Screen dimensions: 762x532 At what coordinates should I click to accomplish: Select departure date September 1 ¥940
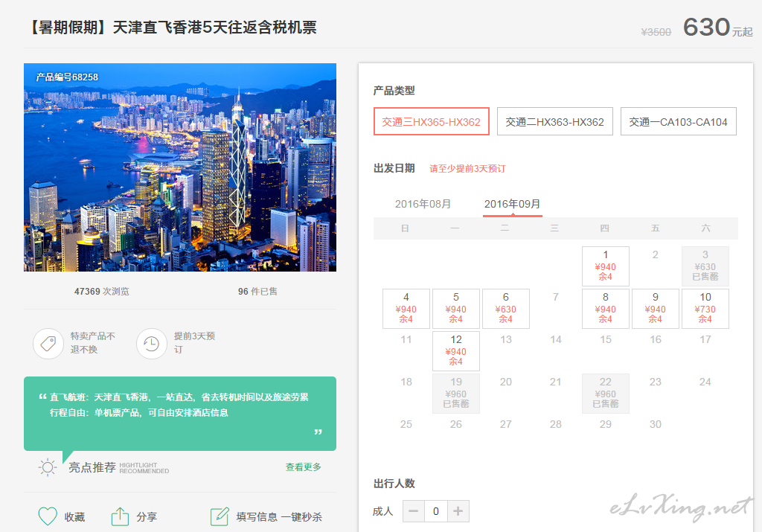(x=606, y=266)
